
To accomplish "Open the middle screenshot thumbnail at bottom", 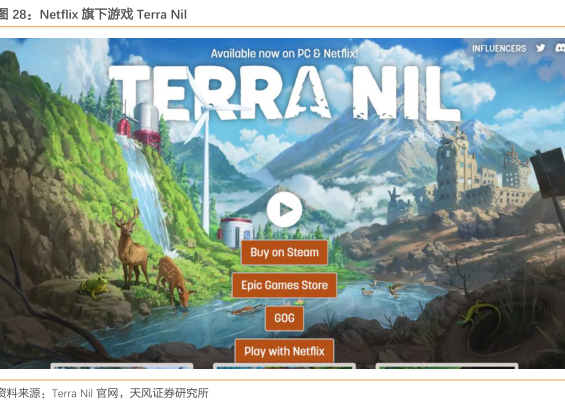I will pyautogui.click(x=284, y=366).
